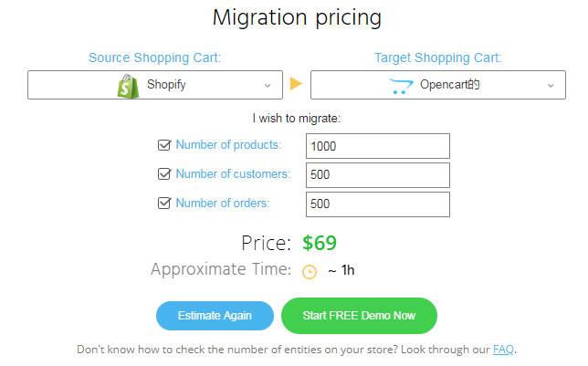Click the green $69 price value
Screen dimensions: 588x366
320,244
